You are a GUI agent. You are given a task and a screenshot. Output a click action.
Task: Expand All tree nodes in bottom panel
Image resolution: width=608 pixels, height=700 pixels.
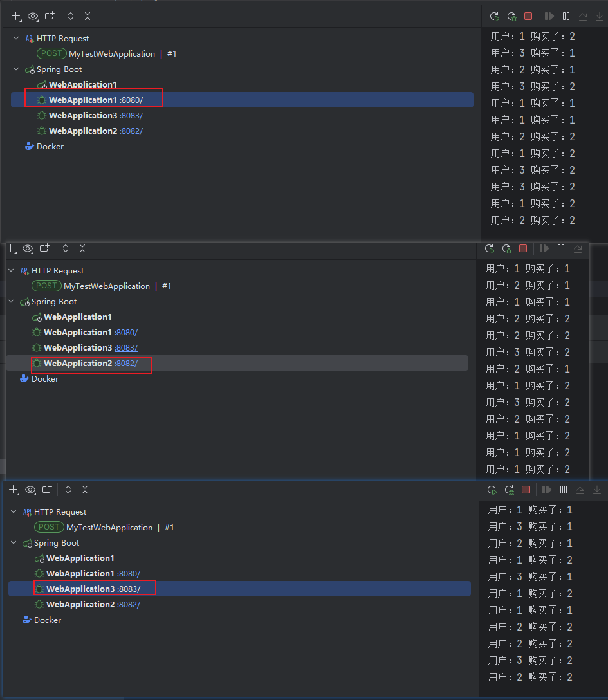tap(68, 490)
